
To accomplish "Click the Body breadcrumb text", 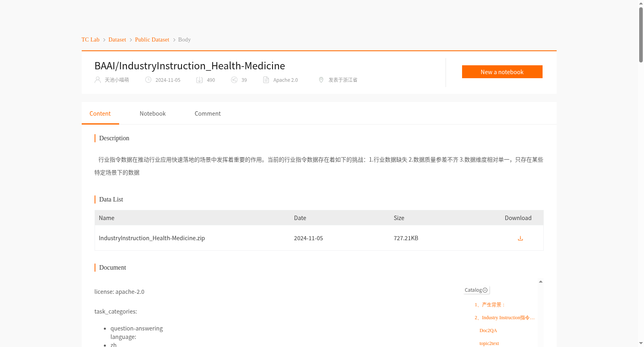I will click(184, 39).
